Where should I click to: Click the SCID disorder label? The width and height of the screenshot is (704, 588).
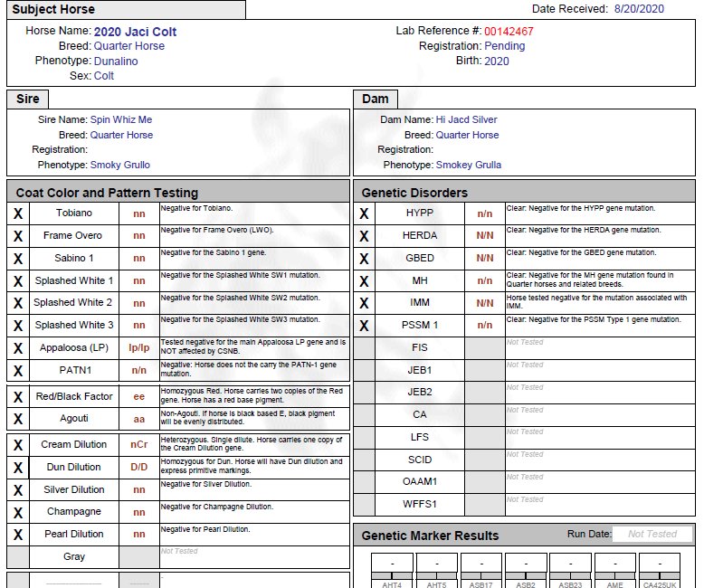(x=420, y=460)
